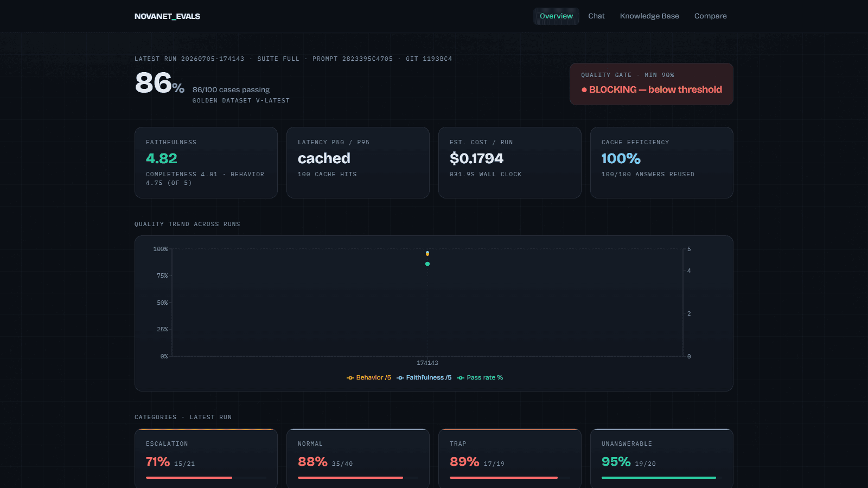Open the NORMAL 88% category card
The image size is (868, 488).
(x=358, y=458)
